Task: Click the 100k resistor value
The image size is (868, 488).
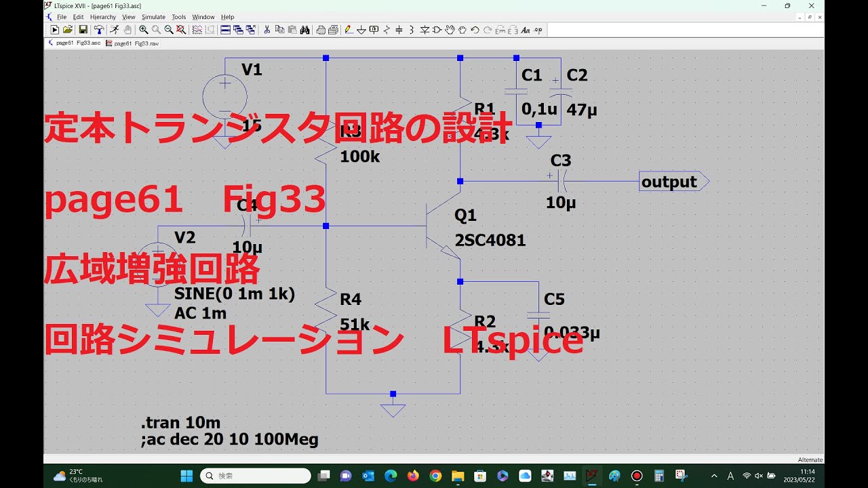Action: coord(360,157)
